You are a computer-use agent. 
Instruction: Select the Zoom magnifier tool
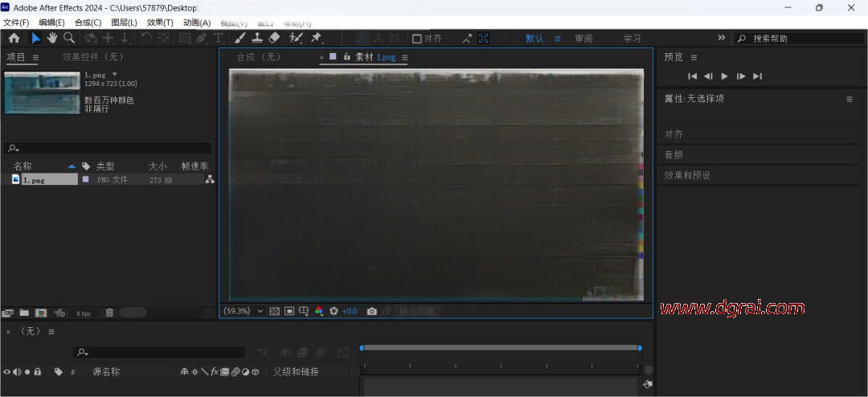(69, 38)
